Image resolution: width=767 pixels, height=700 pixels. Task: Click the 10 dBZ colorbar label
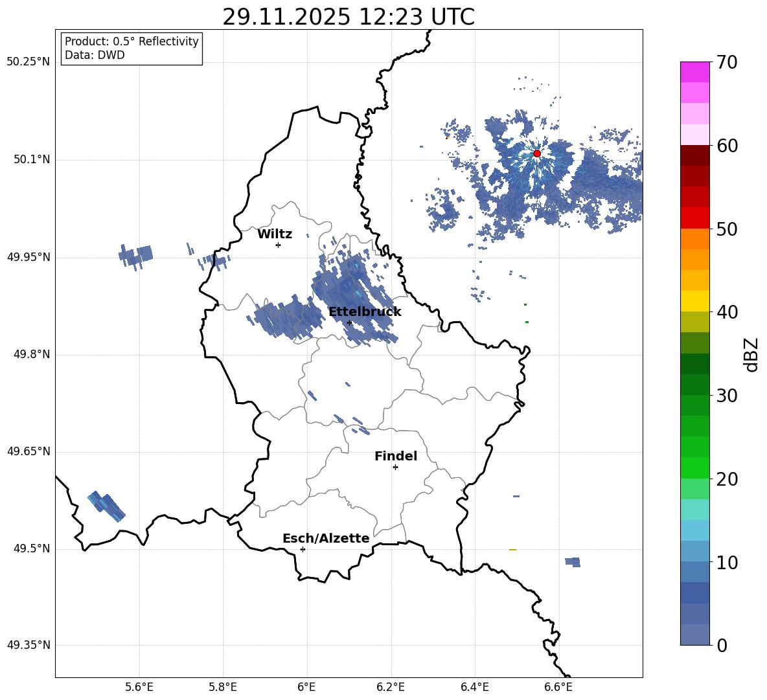tap(727, 562)
